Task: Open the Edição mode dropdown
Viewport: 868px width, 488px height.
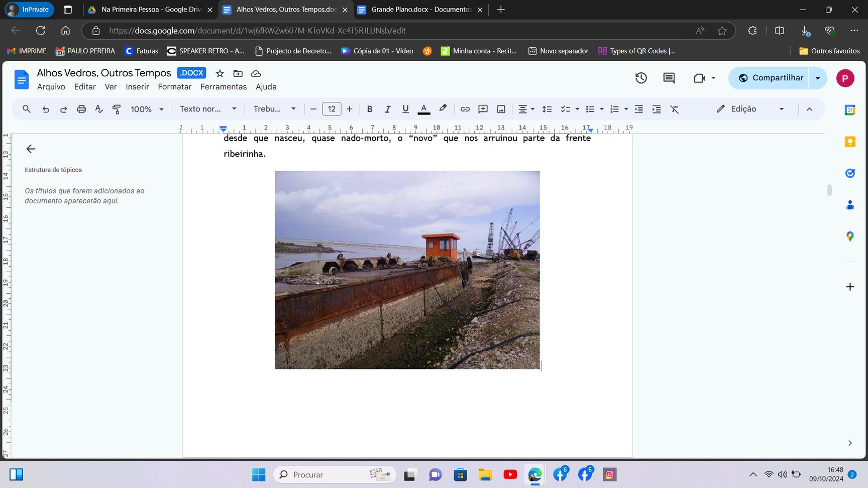Action: [x=750, y=109]
